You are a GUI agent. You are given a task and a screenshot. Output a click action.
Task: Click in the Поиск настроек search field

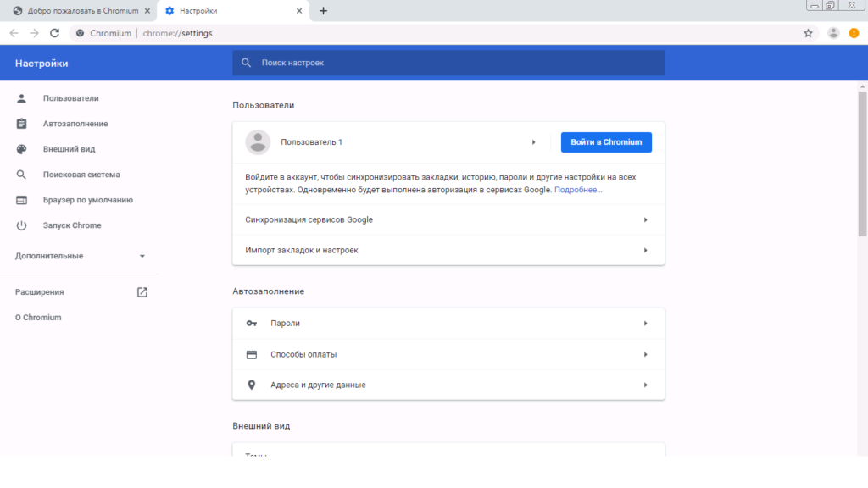coord(448,63)
